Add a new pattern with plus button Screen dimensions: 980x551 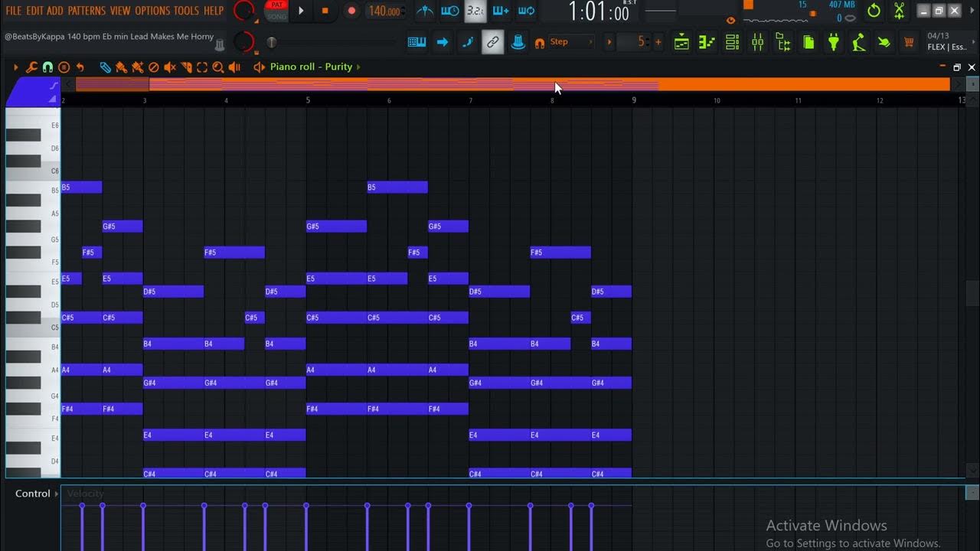(x=658, y=42)
